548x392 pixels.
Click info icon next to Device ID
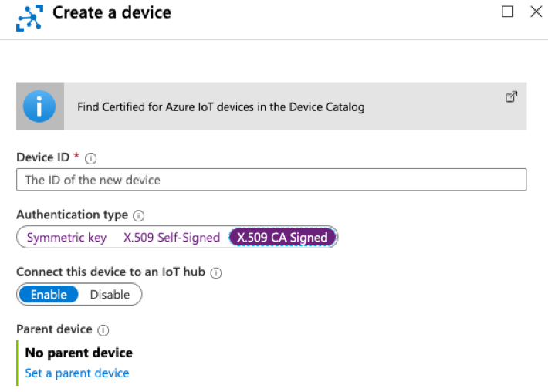[x=91, y=158]
